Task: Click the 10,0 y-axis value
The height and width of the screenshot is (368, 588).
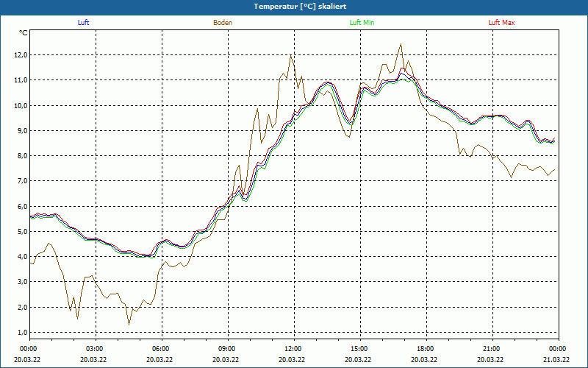Action: [21, 105]
